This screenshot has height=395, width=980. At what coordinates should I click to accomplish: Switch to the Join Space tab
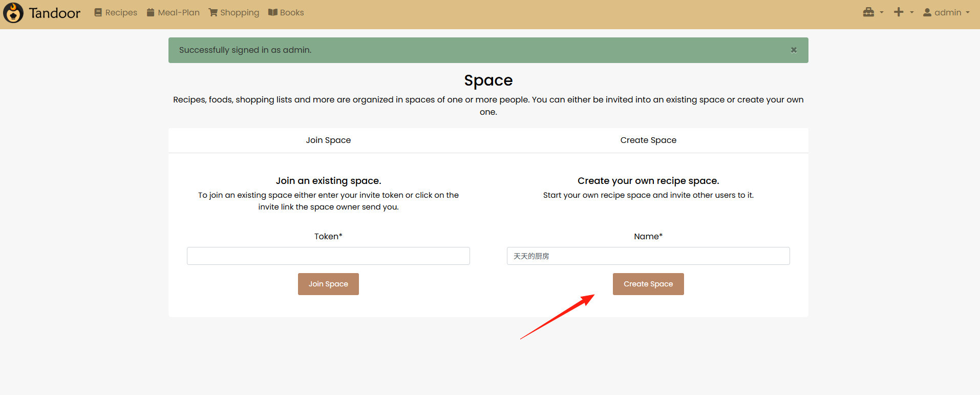[328, 140]
